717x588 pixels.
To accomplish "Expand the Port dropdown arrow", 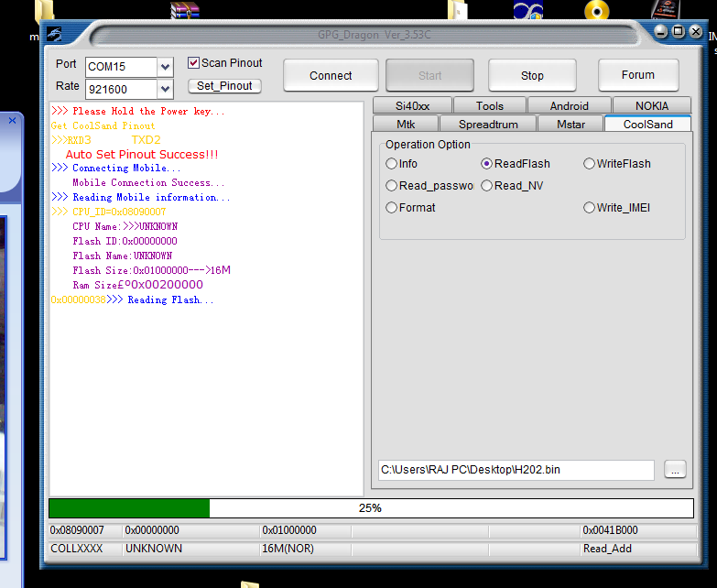I will point(165,67).
